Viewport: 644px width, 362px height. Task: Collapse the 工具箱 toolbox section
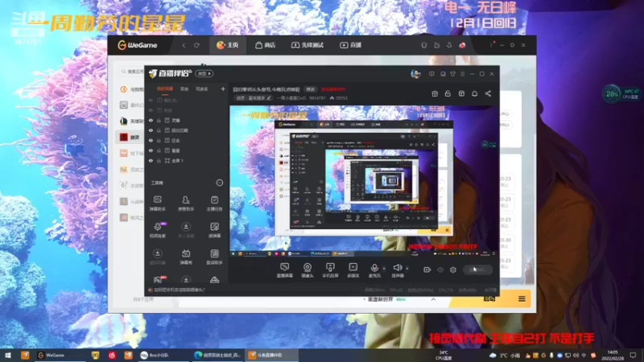(220, 183)
